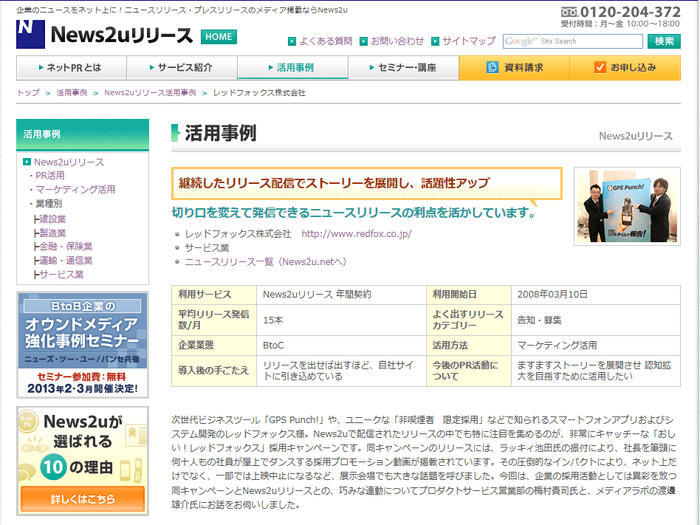Click the green square icon before お問い合わせ
Image resolution: width=700 pixels, height=525 pixels.
pyautogui.click(x=364, y=42)
